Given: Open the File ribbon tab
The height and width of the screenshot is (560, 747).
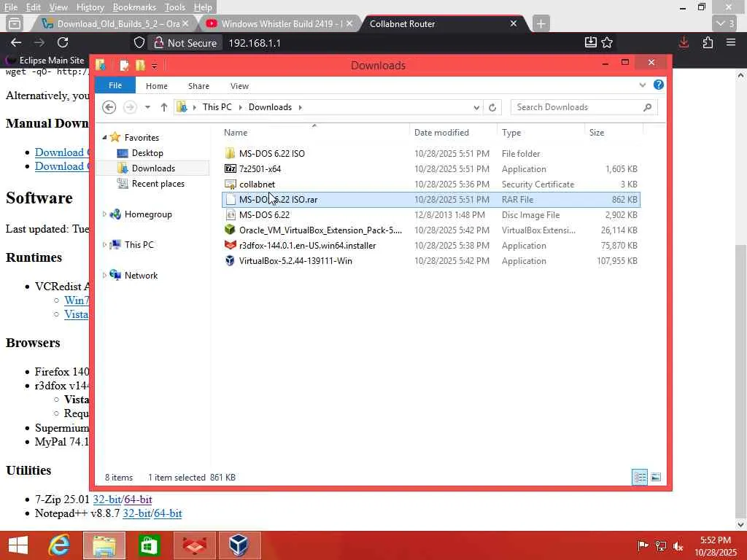Looking at the screenshot, I should coord(115,85).
